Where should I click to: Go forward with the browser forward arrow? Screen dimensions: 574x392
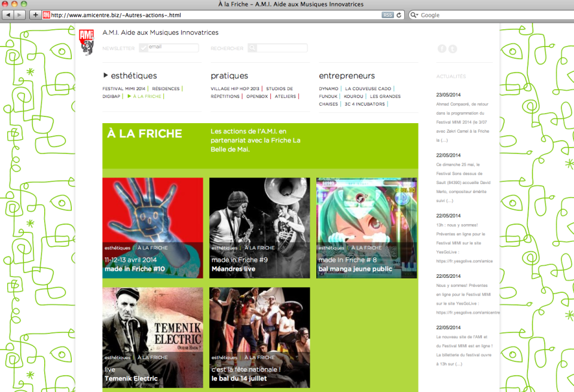[x=19, y=15]
